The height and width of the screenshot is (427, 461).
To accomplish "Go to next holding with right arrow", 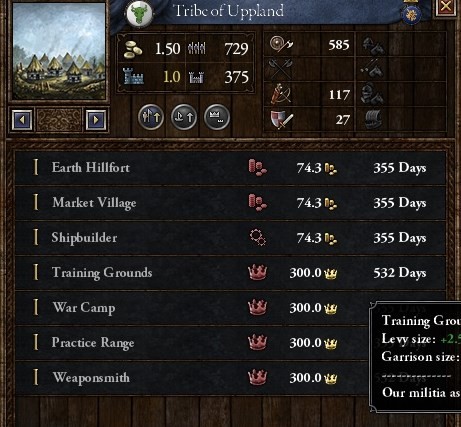I will point(96,120).
